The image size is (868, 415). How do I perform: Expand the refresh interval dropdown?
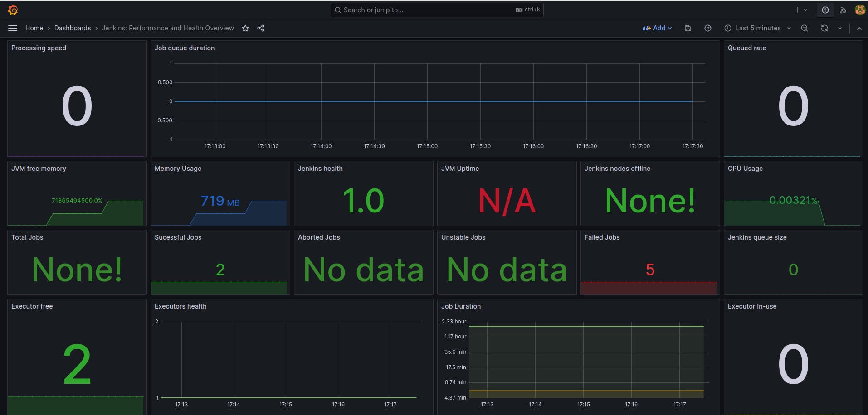pyautogui.click(x=840, y=28)
